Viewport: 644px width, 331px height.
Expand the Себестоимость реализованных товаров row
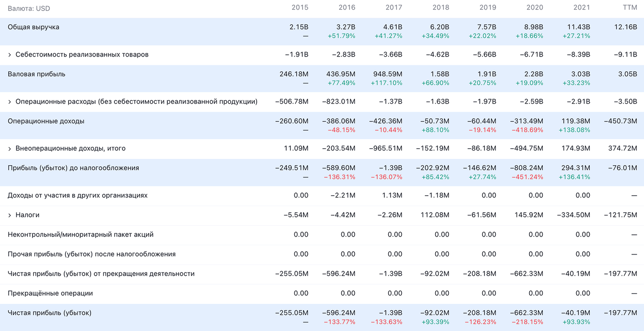pyautogui.click(x=10, y=55)
